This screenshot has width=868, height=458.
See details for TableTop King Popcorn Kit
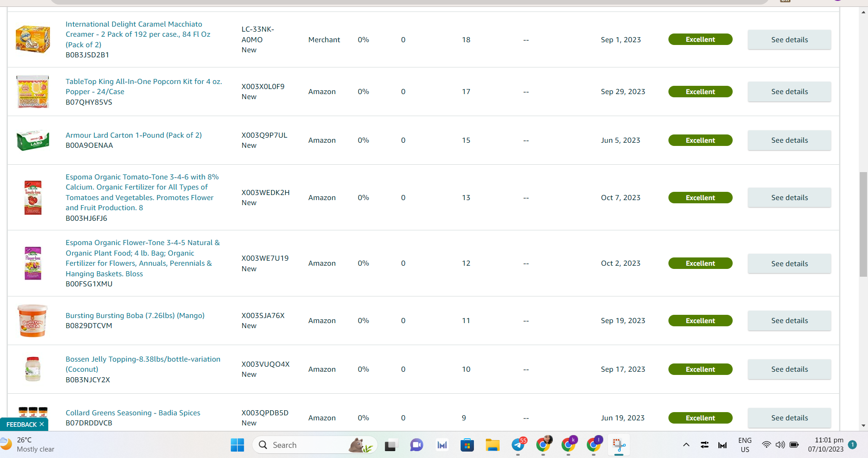(x=789, y=92)
